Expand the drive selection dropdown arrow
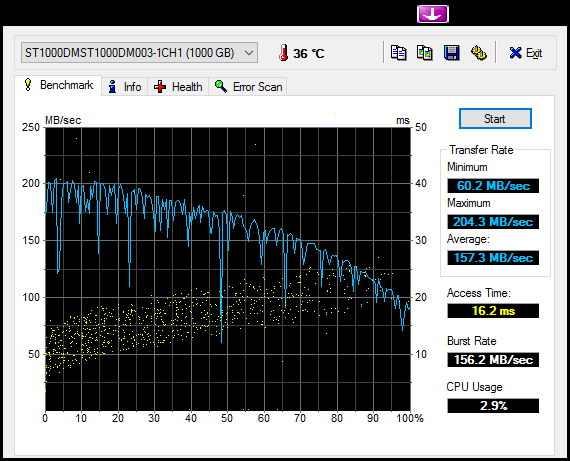 coord(249,53)
